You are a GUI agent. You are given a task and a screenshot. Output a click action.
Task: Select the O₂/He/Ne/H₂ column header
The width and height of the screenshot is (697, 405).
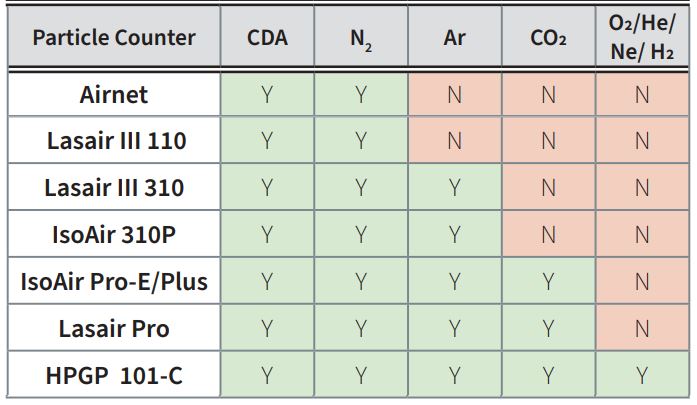coord(641,39)
